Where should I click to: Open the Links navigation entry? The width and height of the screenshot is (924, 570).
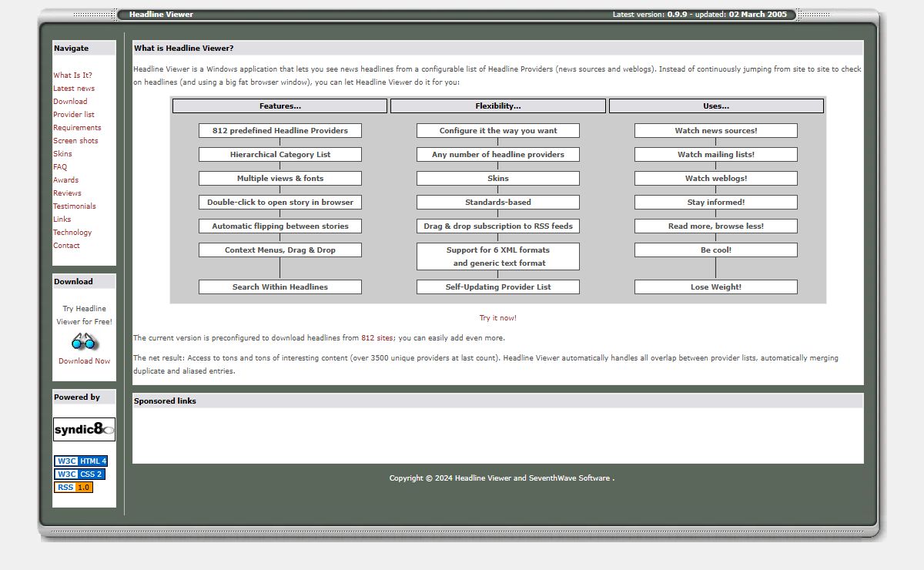click(x=62, y=220)
